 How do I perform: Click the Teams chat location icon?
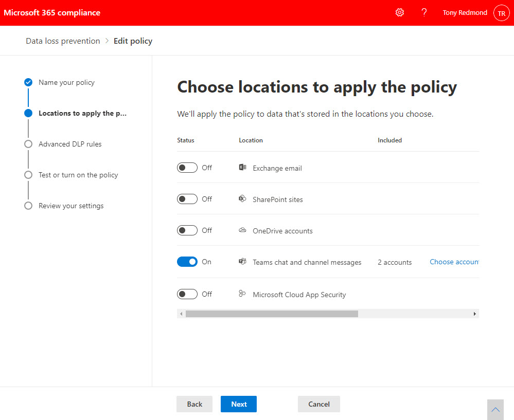pyautogui.click(x=243, y=262)
